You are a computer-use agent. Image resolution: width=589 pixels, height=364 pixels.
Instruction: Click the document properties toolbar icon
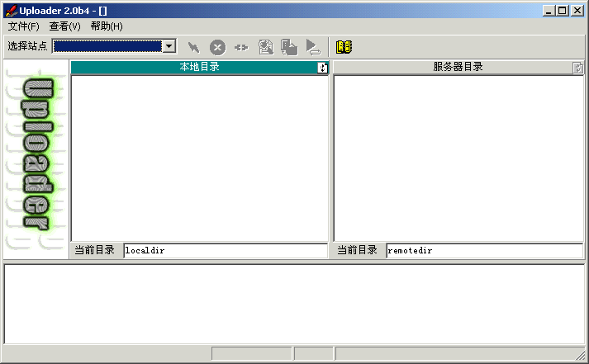265,47
